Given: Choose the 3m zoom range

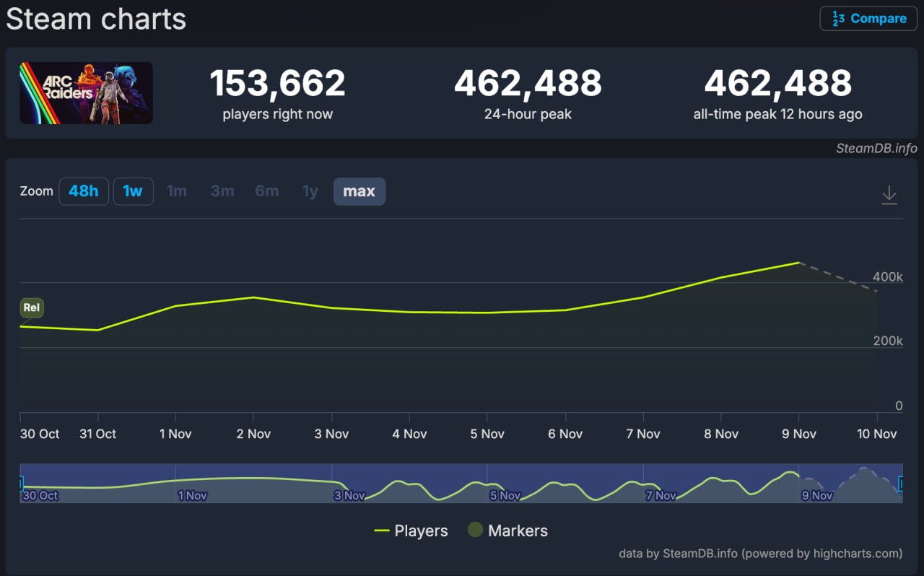Looking at the screenshot, I should (222, 191).
